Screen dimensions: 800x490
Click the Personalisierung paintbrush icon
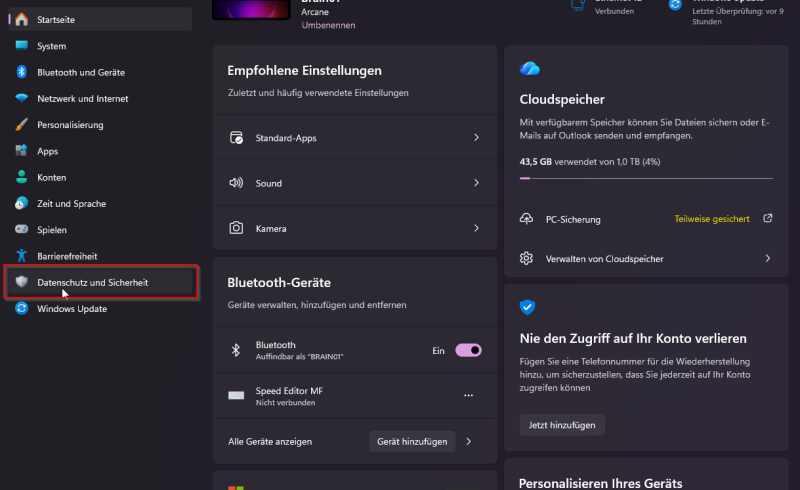pos(21,125)
